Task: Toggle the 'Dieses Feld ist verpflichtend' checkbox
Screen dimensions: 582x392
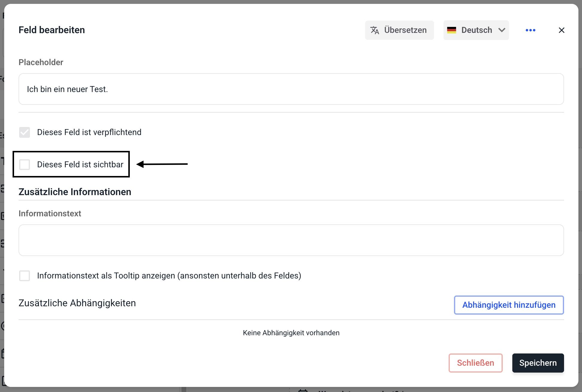Action: (25, 132)
